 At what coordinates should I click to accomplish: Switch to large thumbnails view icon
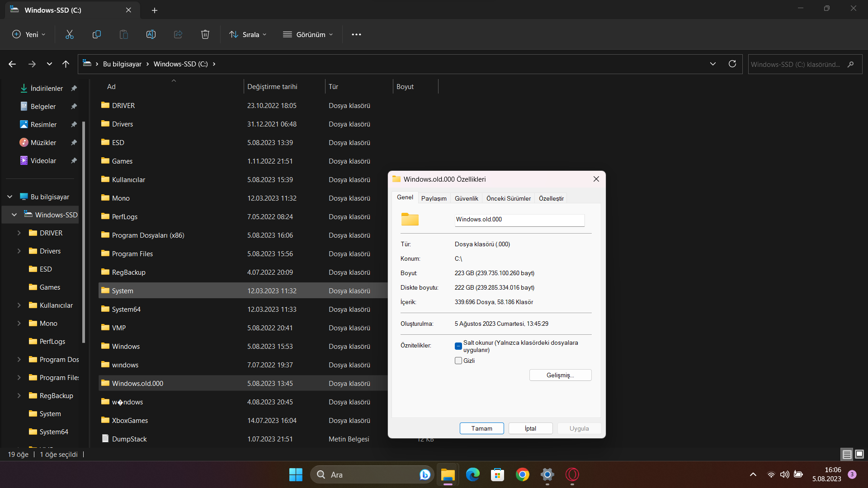(859, 454)
